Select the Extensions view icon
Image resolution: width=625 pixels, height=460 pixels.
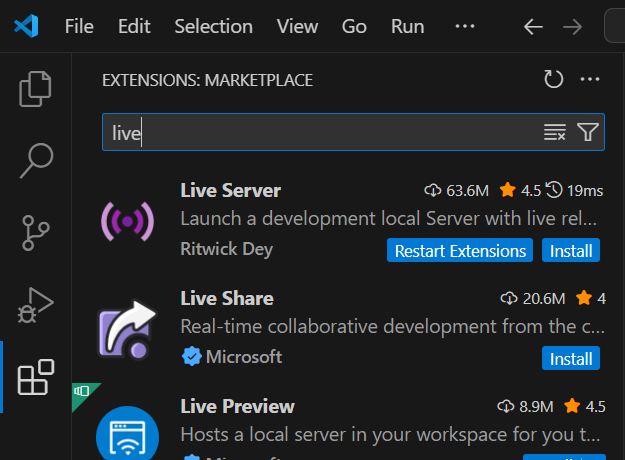tap(36, 377)
